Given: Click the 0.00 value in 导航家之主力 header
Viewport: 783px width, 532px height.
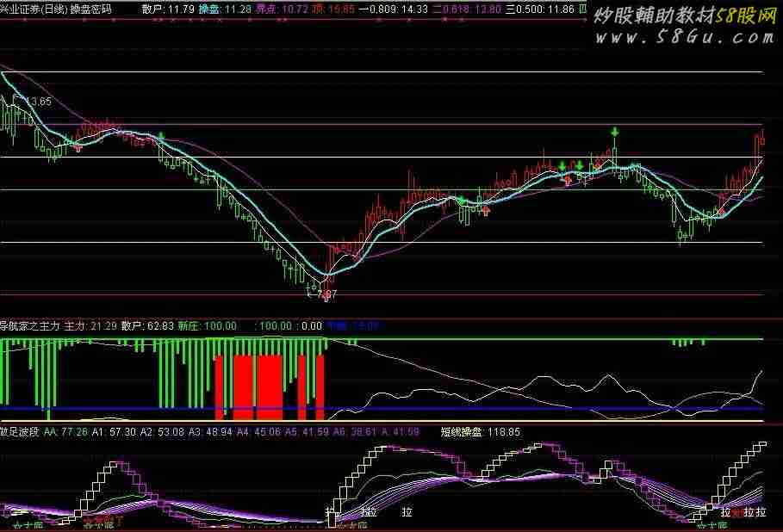Looking at the screenshot, I should [312, 326].
